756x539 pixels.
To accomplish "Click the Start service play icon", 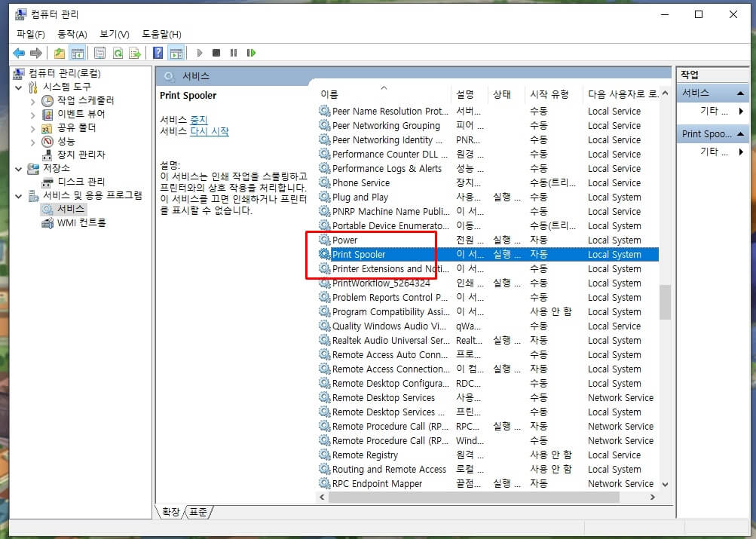I will tap(200, 53).
